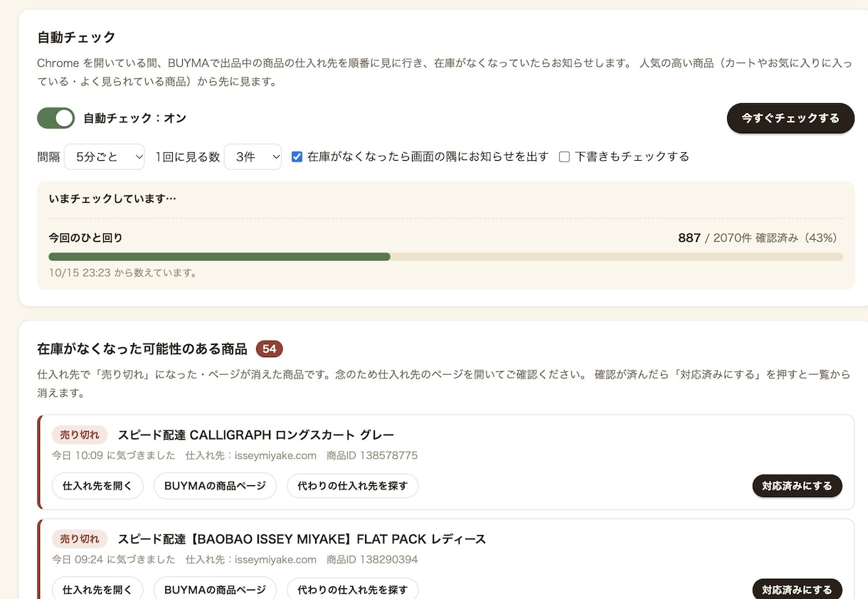Image resolution: width=868 pixels, height=599 pixels.
Task: Open 仕入れ先を開く for CALLIGRAPH ロングスカート
Action: pyautogui.click(x=97, y=486)
